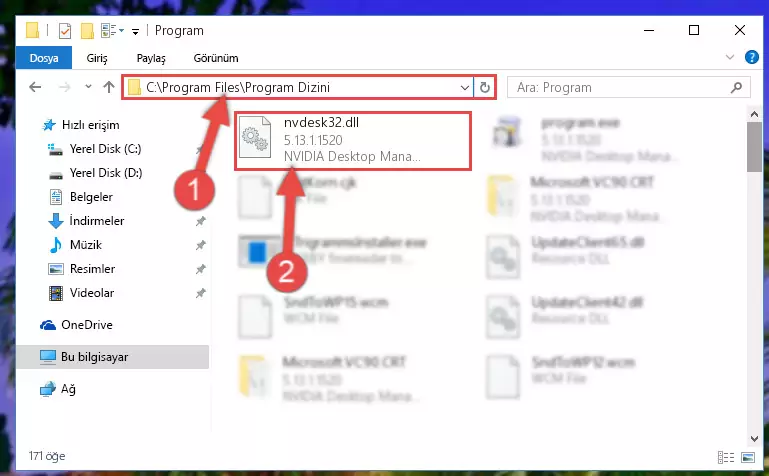Click the nvdesk32.dll gear file icon

[255, 137]
